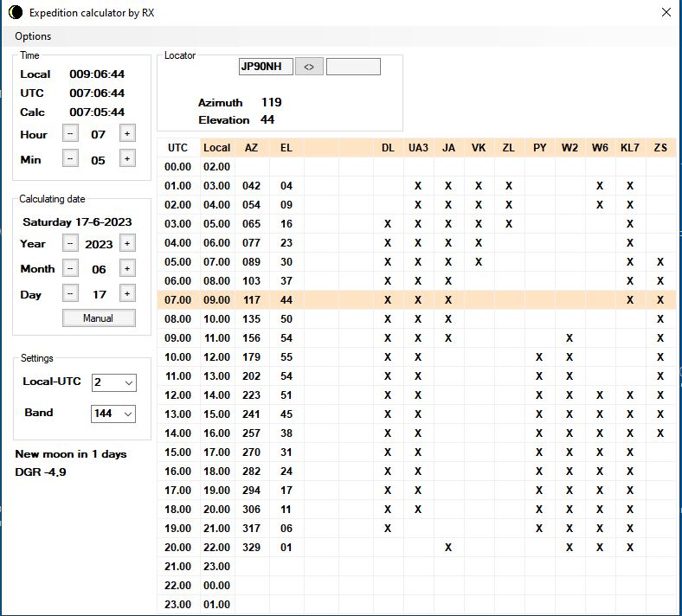Image resolution: width=682 pixels, height=616 pixels.
Task: Advance the Month using plus button
Action: click(126, 269)
